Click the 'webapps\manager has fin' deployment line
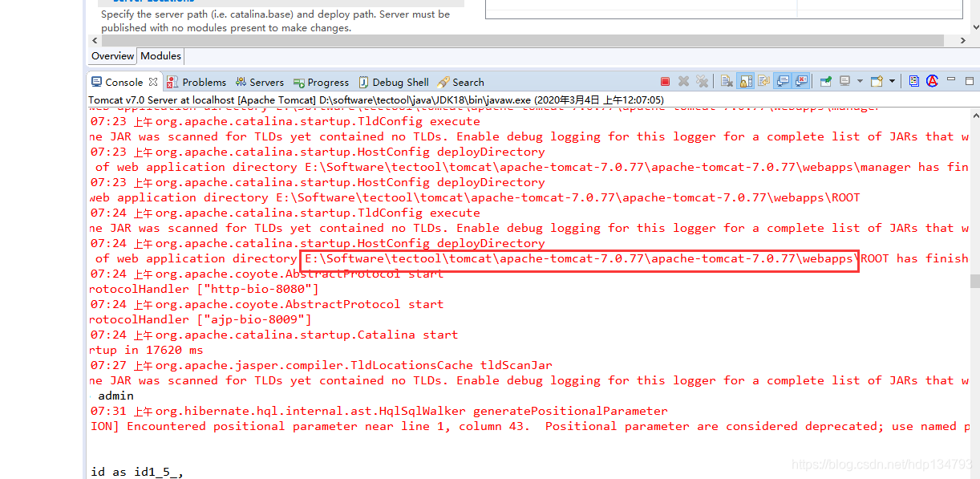 tap(533, 167)
